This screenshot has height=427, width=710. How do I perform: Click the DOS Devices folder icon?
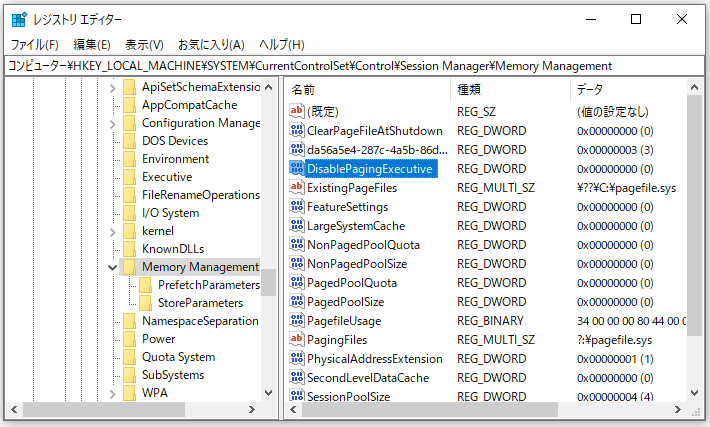click(130, 141)
